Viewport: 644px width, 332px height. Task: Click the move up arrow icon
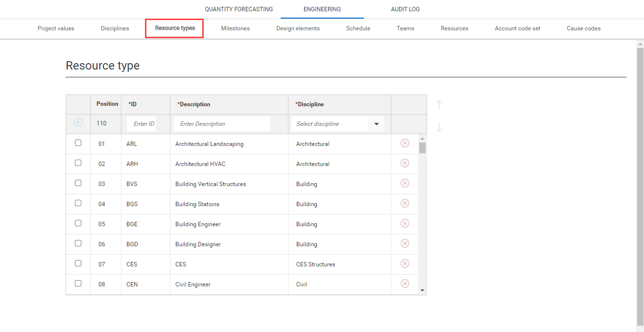439,105
